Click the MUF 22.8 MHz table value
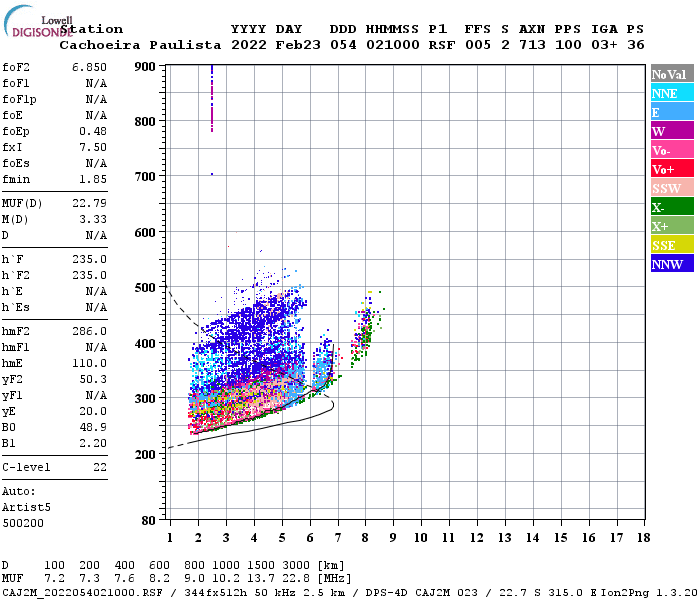This screenshot has height=600, width=700. coord(296,579)
